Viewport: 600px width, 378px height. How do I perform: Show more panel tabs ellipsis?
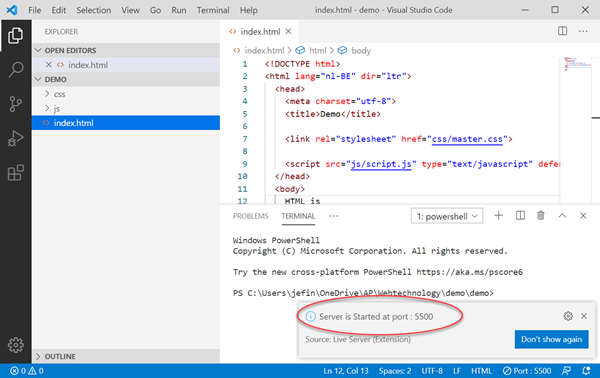(334, 216)
